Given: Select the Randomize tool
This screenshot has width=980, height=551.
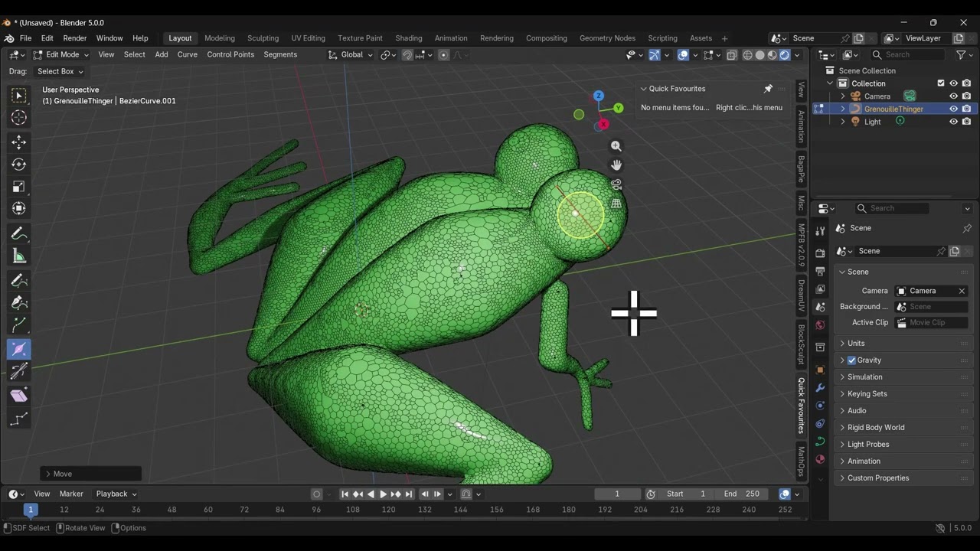Looking at the screenshot, I should (x=19, y=419).
